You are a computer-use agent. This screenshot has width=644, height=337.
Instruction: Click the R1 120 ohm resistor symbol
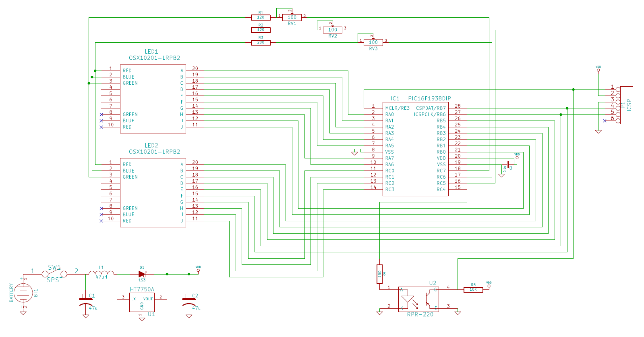(261, 17)
